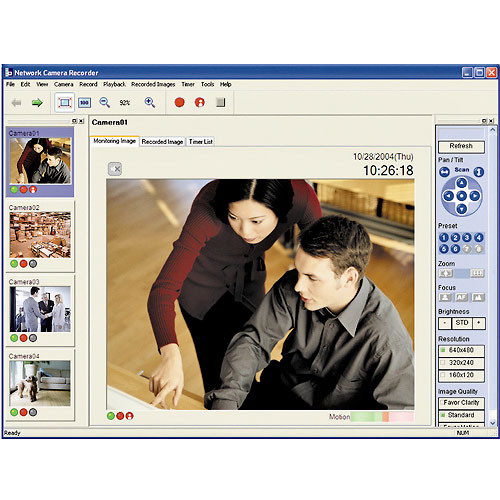Zoom tele using right Zoom button
Viewport: 500px width, 500px height.
pyautogui.click(x=477, y=273)
